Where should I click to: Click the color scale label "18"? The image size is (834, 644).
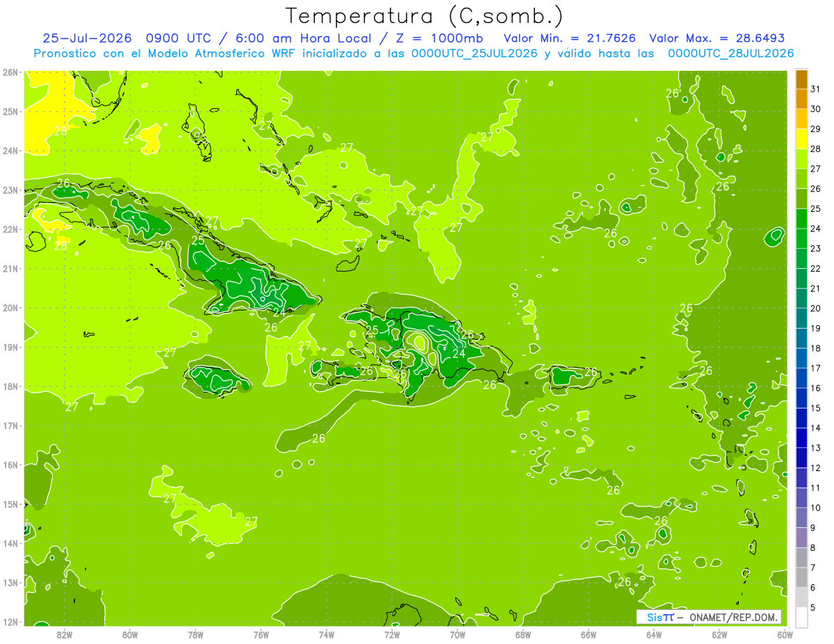tap(815, 348)
